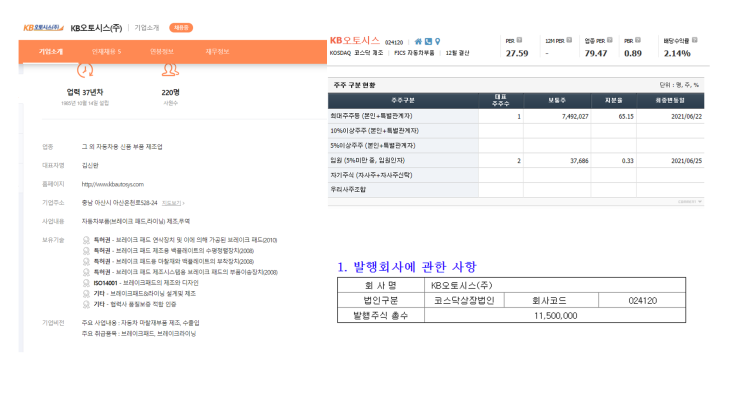Click the 업력 clock history icon
The image size is (743, 418).
[x=85, y=71]
